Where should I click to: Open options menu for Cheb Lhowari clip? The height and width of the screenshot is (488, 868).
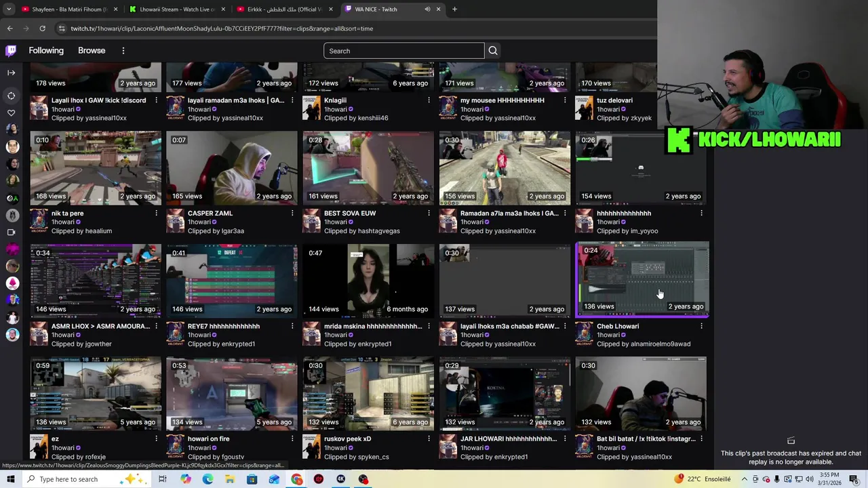click(x=701, y=326)
